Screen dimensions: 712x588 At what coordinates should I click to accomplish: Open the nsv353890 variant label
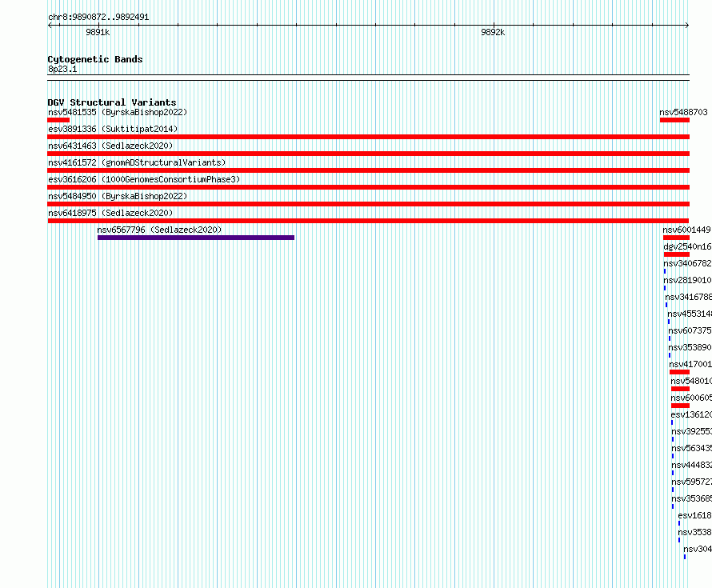pos(690,347)
